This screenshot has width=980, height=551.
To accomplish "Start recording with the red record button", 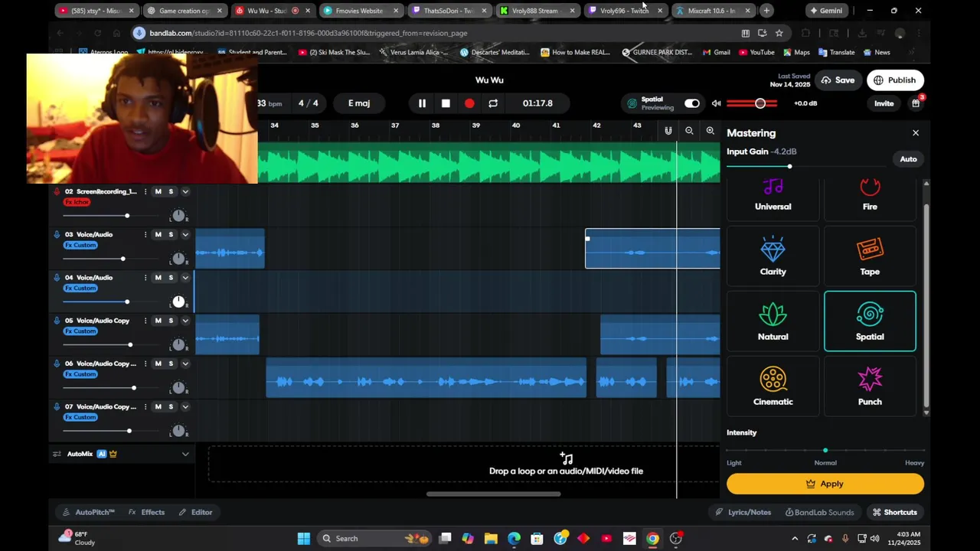I will click(x=469, y=103).
